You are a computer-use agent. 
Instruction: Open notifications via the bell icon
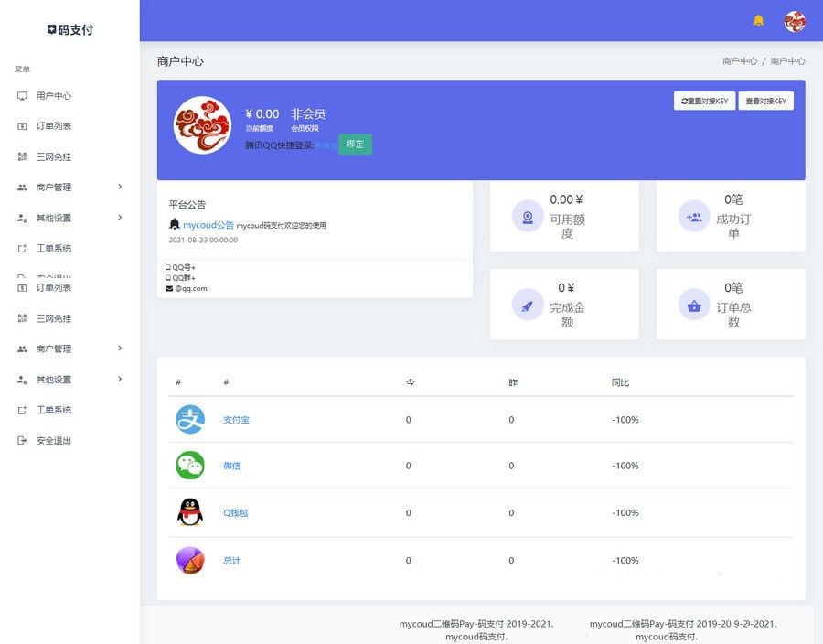758,20
